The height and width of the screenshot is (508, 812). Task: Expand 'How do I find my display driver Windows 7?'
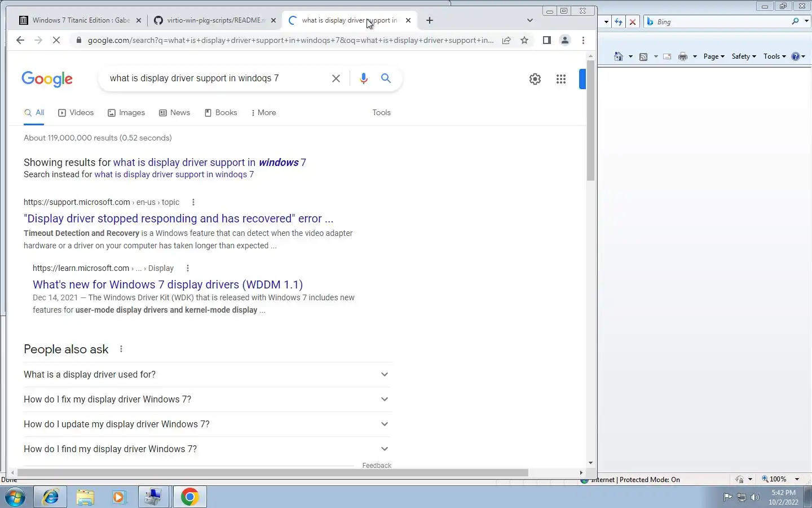(x=206, y=449)
